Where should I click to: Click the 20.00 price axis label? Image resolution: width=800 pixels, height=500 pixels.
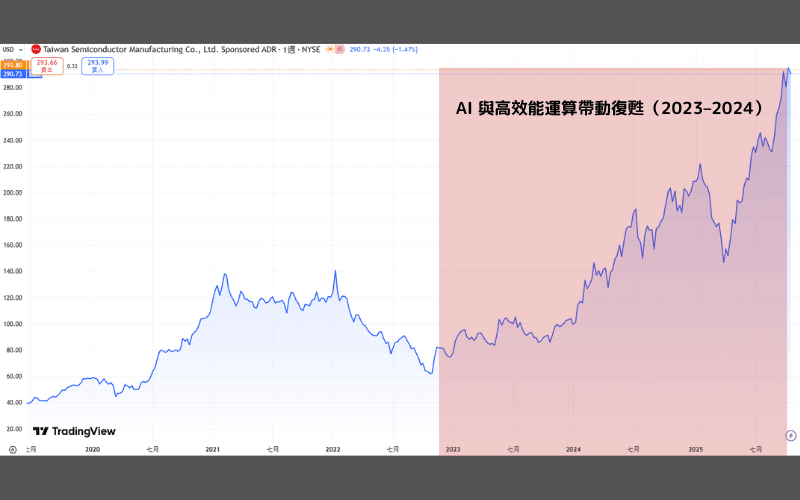[14, 429]
